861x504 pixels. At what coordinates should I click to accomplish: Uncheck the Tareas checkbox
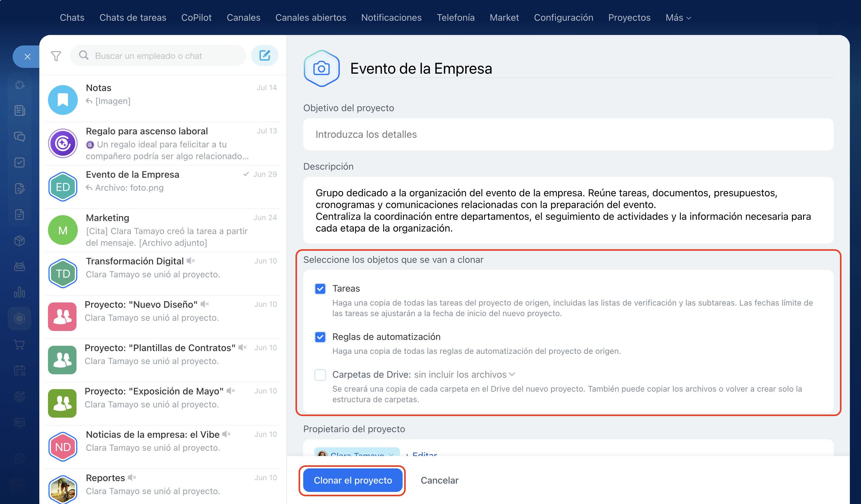coord(320,289)
